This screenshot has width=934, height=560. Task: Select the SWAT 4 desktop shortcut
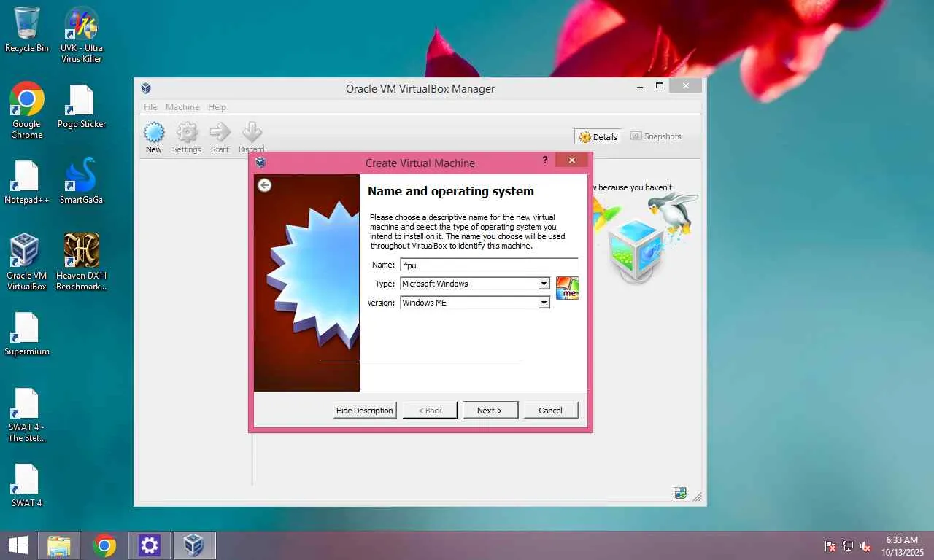click(27, 486)
